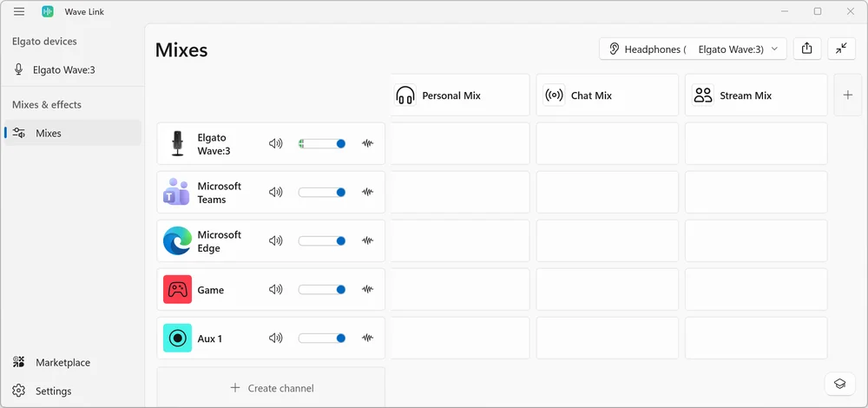Screen dimensions: 868x408
Task: Mute the Elgato Wave:3 channel speaker
Action: (276, 143)
